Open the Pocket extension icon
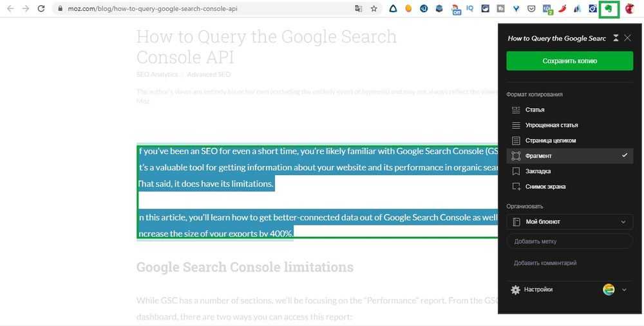 point(531,9)
